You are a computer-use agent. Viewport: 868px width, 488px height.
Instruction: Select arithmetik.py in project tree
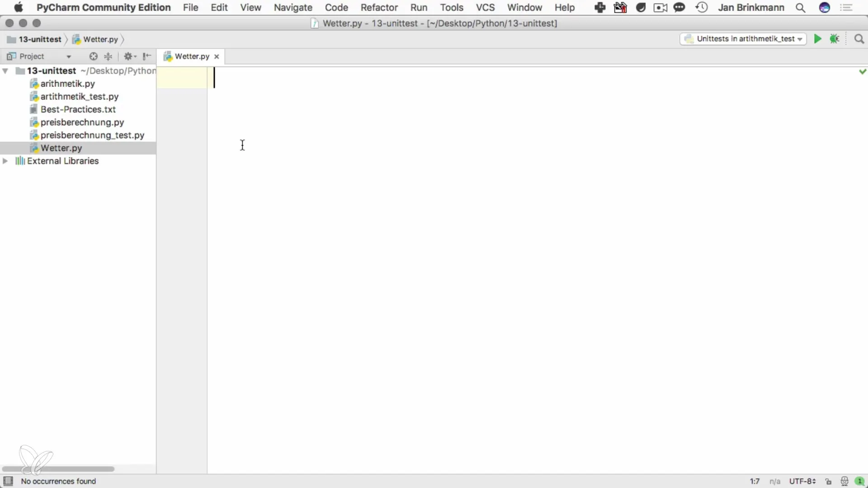coord(68,84)
